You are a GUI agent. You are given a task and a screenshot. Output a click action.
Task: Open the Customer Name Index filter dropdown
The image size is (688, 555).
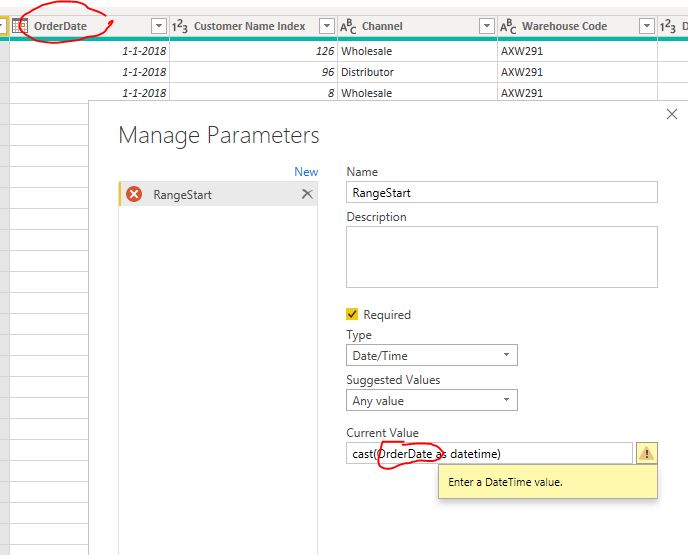tap(327, 26)
